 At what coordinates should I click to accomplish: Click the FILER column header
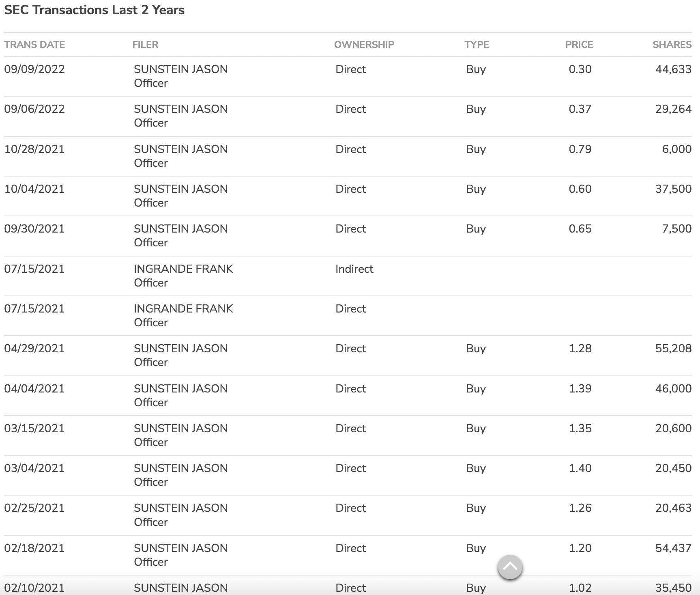tap(145, 45)
